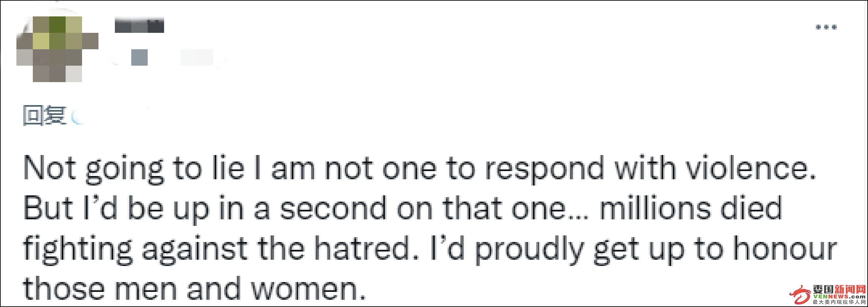Select the line starting 'But I'd be up'

[402, 209]
